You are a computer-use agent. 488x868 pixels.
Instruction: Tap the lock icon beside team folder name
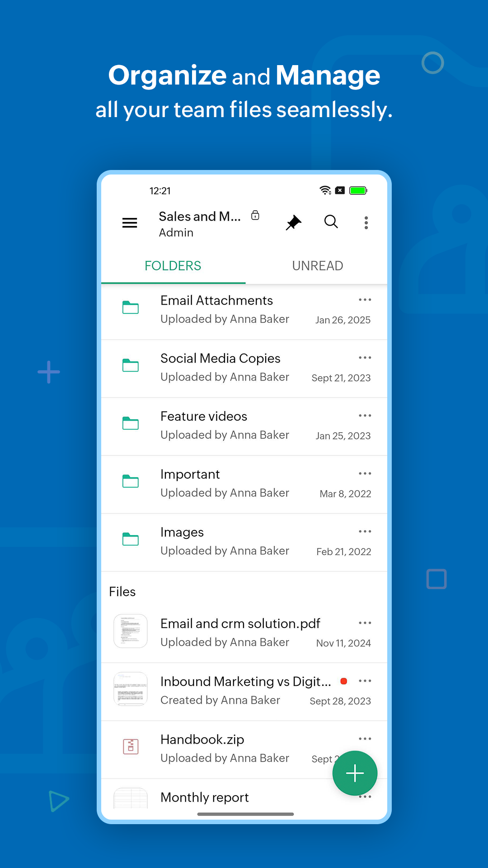(255, 215)
